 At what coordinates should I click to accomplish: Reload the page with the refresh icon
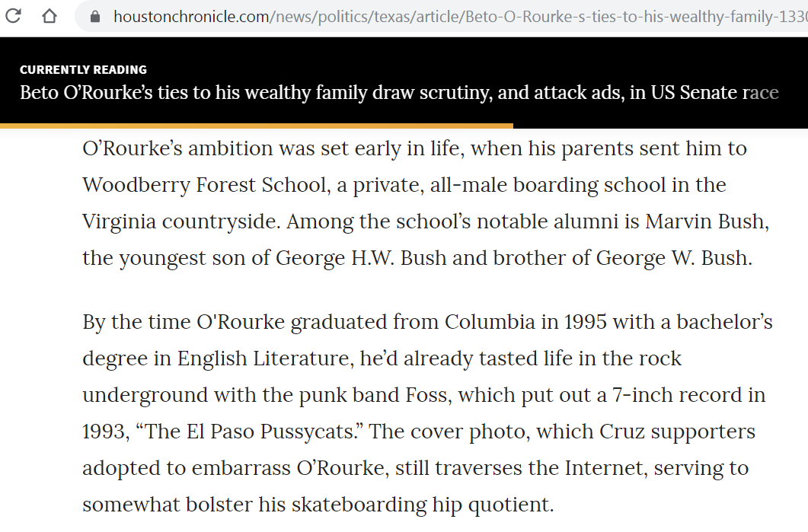(x=14, y=15)
